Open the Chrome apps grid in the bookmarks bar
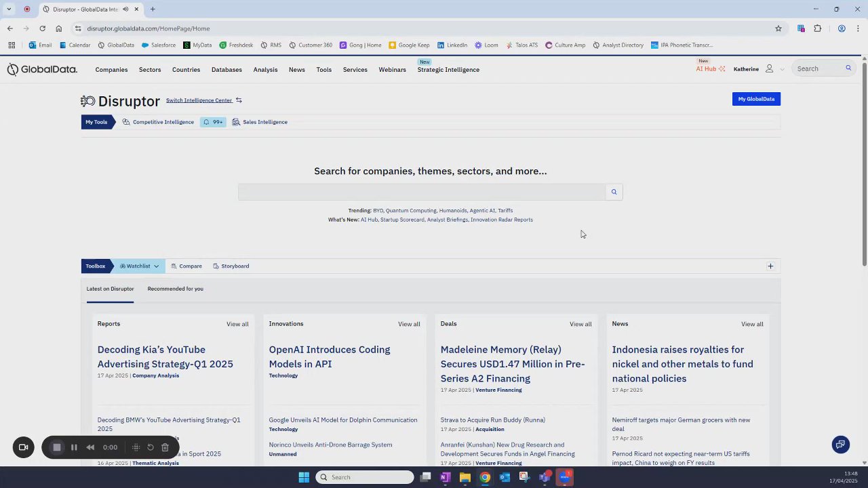Image resolution: width=868 pixels, height=488 pixels. [12, 45]
